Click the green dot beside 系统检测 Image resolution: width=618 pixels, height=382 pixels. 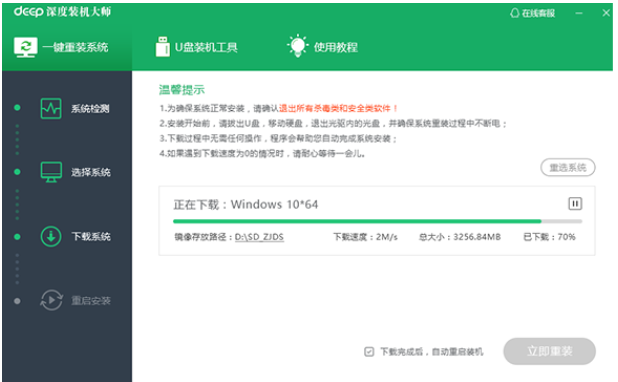click(x=17, y=108)
